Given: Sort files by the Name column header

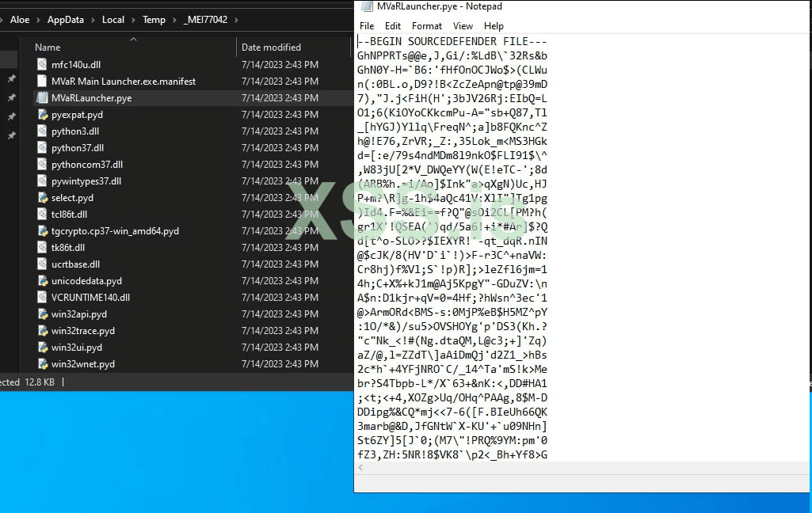Looking at the screenshot, I should 48,47.
